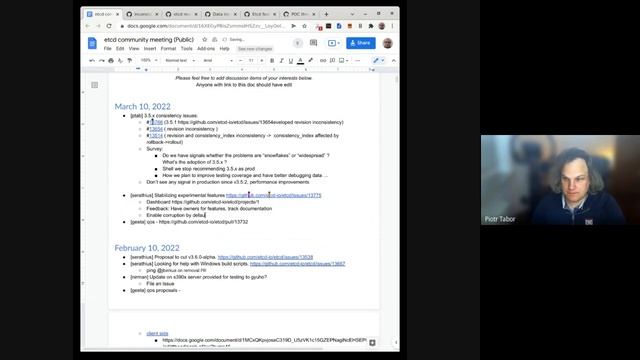Open the View menu
The width and height of the screenshot is (640, 360).
(x=134, y=49)
